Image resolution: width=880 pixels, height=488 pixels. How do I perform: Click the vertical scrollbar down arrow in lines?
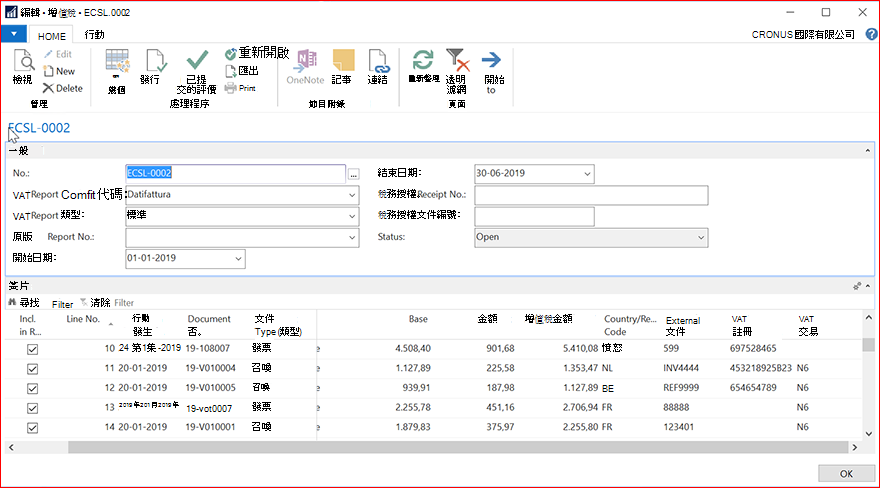click(869, 434)
